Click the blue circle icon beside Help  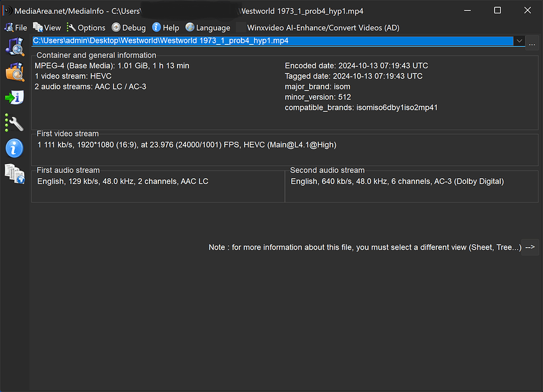(x=155, y=27)
